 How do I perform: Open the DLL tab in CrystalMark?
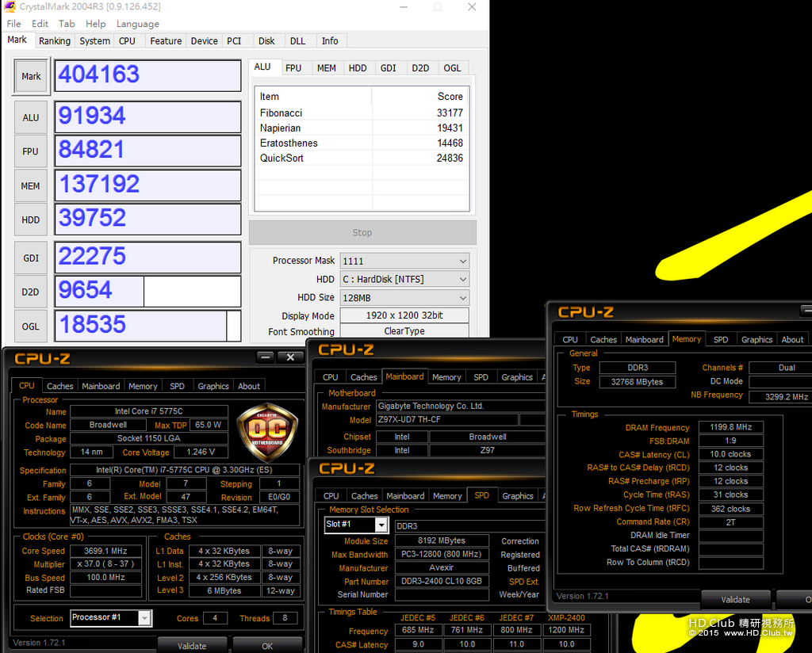[x=298, y=41]
